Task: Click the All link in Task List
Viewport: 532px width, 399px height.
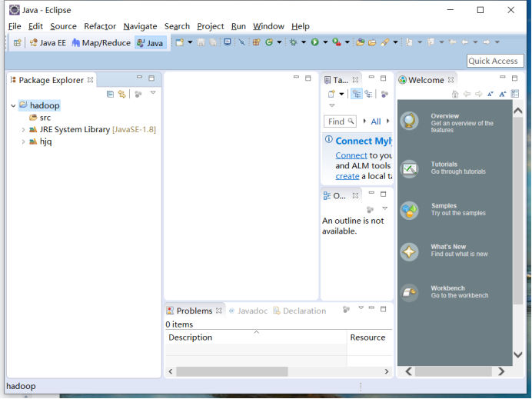Action: (x=376, y=121)
